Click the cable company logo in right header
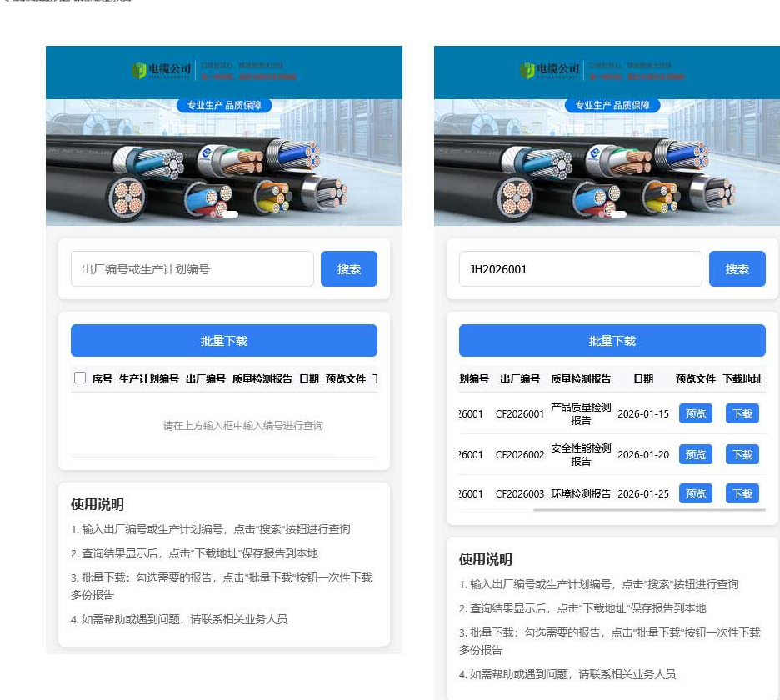The width and height of the screenshot is (780, 700). tap(550, 70)
